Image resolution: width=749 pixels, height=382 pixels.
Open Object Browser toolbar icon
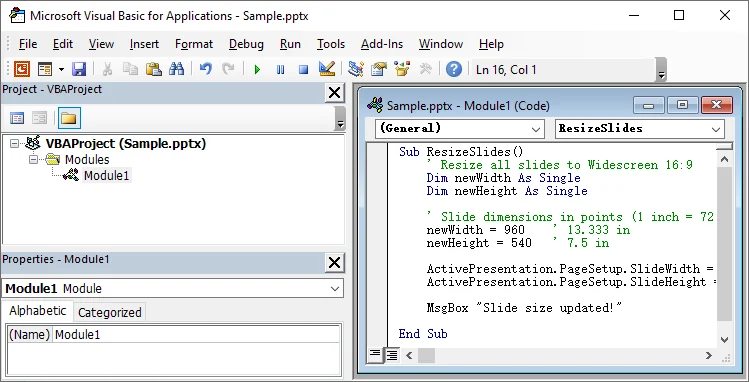click(402, 69)
